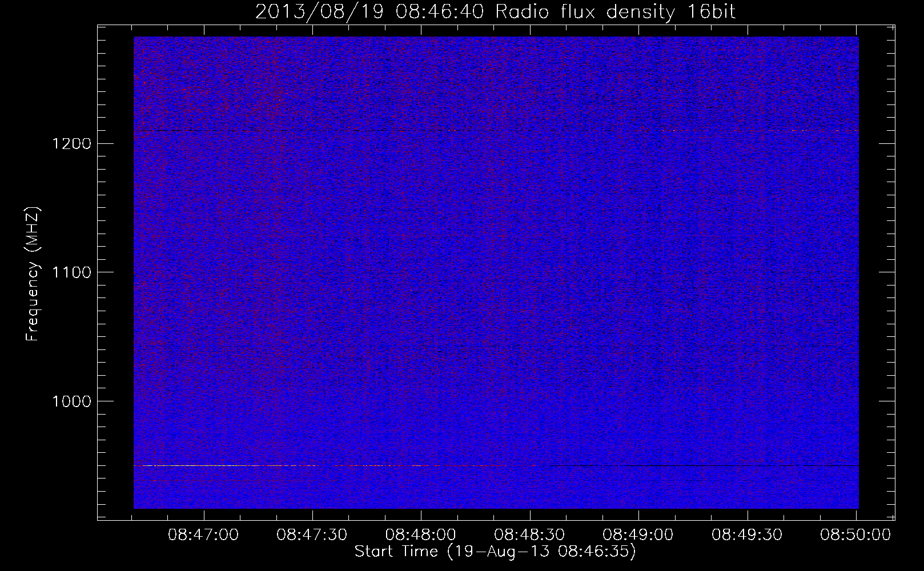The width and height of the screenshot is (924, 571).
Task: Click the "1000" frequency tick label
Action: pyautogui.click(x=71, y=401)
